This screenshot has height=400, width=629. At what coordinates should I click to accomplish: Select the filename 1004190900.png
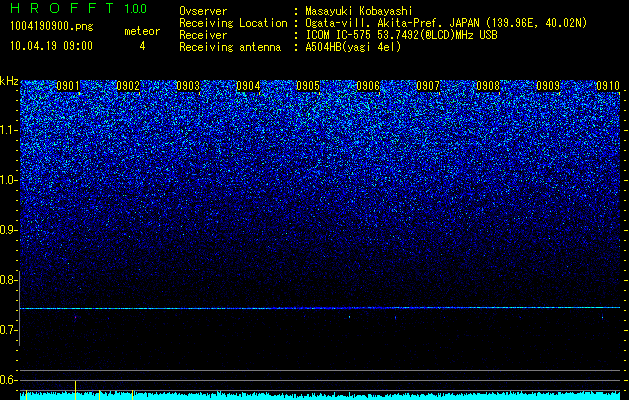click(x=51, y=27)
